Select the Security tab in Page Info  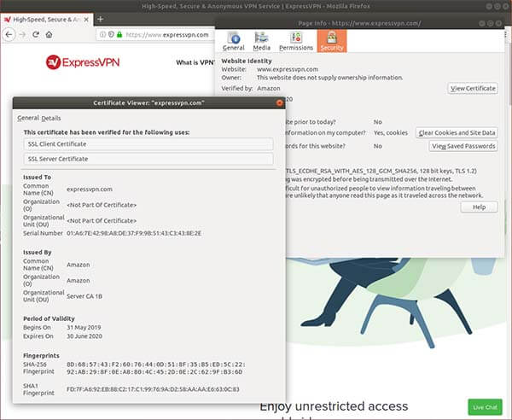click(331, 41)
